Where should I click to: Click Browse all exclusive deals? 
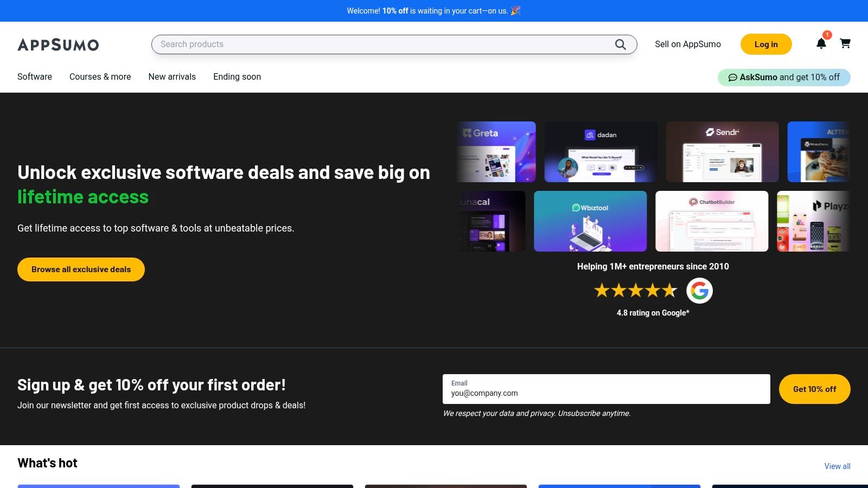tap(81, 269)
